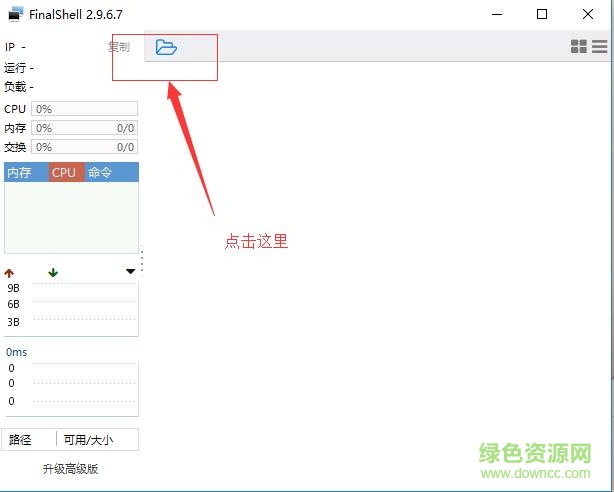Image resolution: width=614 pixels, height=492 pixels.
Task: Switch to grid view layout icon
Action: (x=578, y=46)
